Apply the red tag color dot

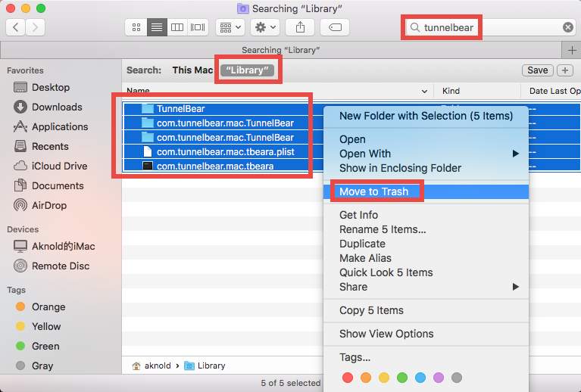coord(348,378)
